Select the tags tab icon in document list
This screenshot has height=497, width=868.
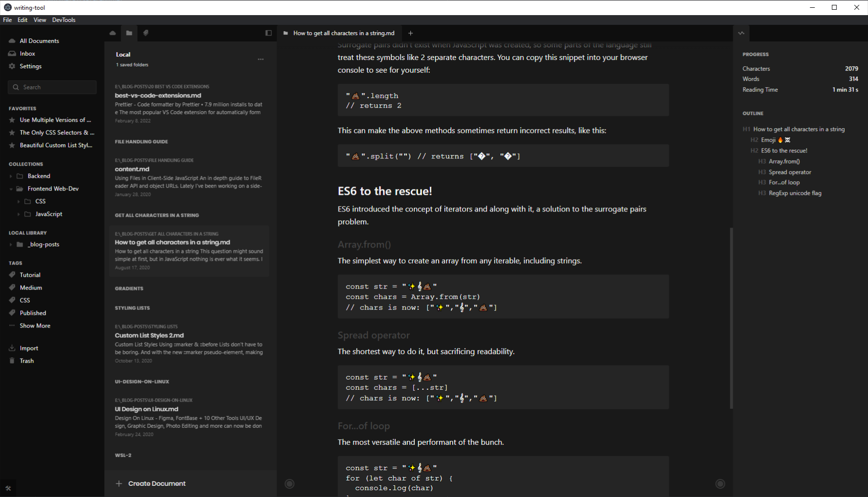click(146, 33)
